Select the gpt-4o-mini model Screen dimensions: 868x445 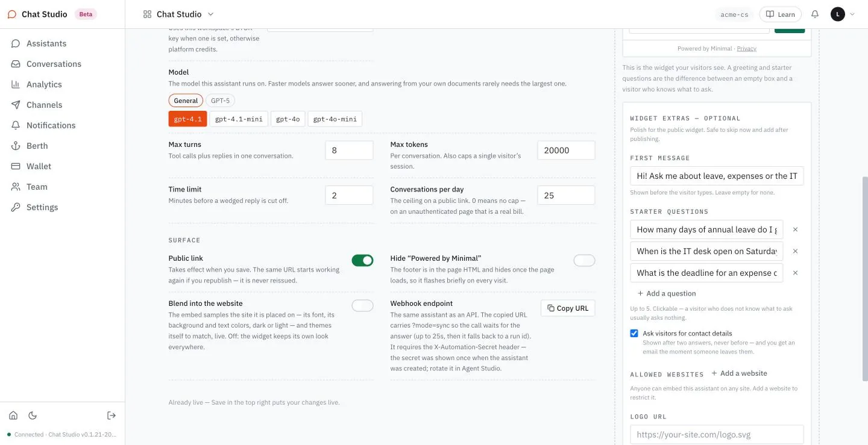click(x=335, y=119)
